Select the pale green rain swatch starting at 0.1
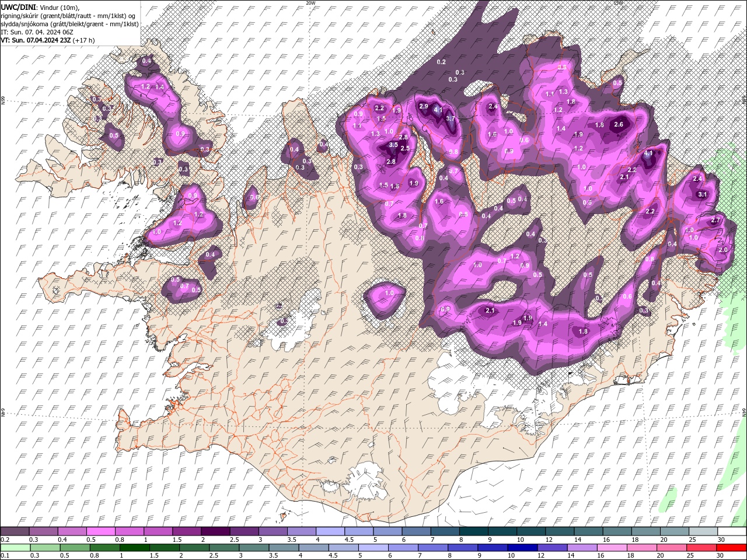 [x=15, y=548]
